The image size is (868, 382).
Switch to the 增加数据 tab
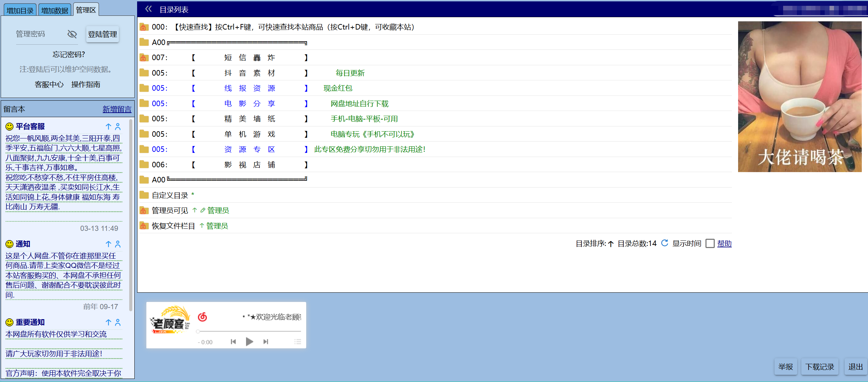tap(55, 10)
